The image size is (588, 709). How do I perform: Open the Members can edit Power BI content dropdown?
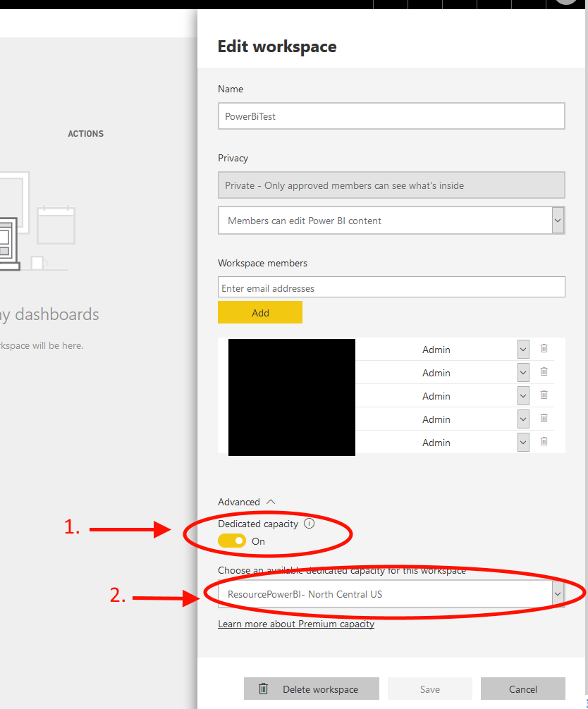tap(391, 220)
